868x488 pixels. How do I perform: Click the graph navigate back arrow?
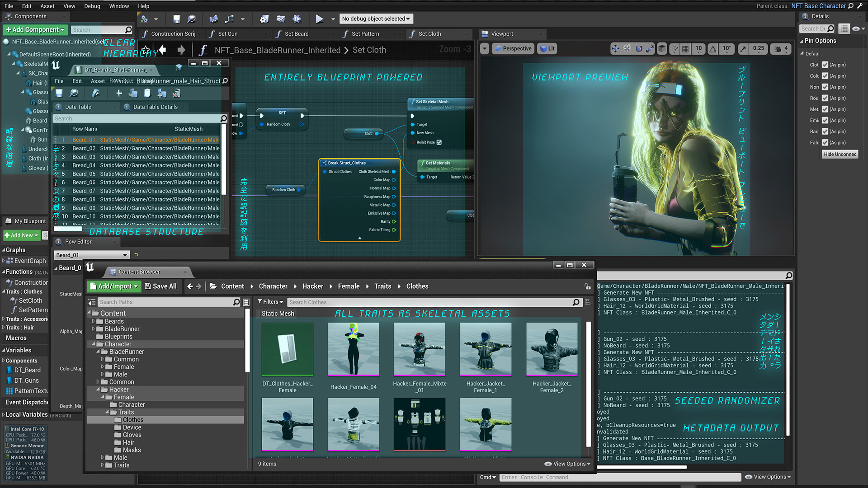163,50
